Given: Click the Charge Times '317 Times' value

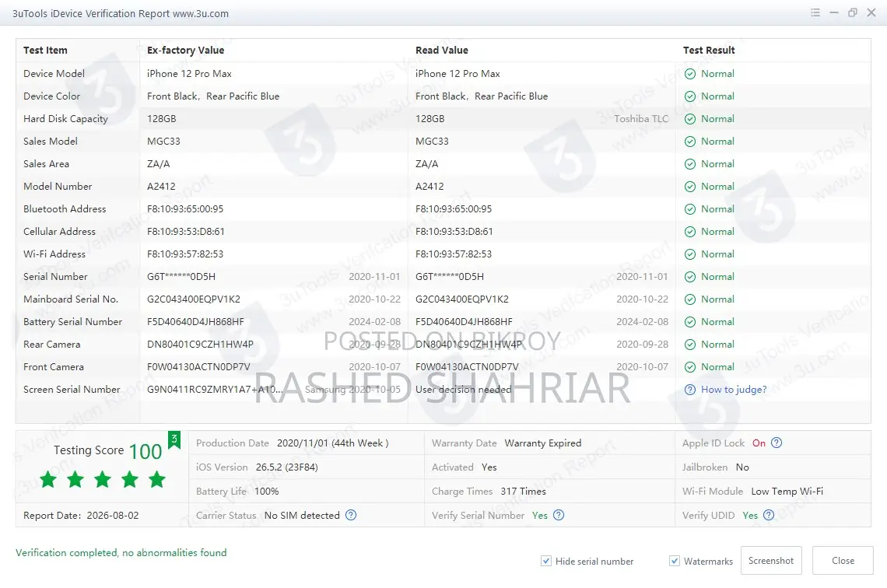Looking at the screenshot, I should (524, 492).
